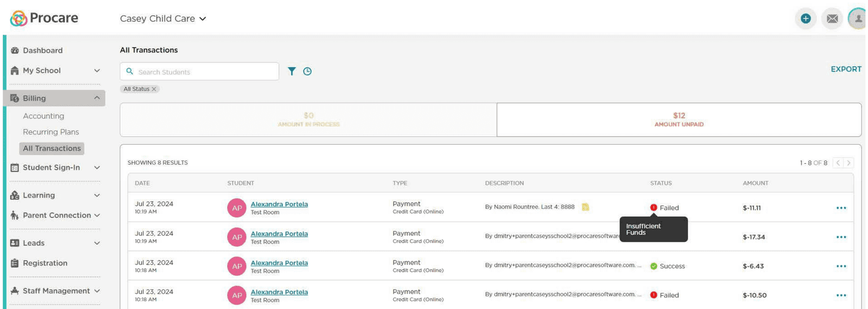
Task: Click the plus add icon in header
Action: (x=806, y=18)
